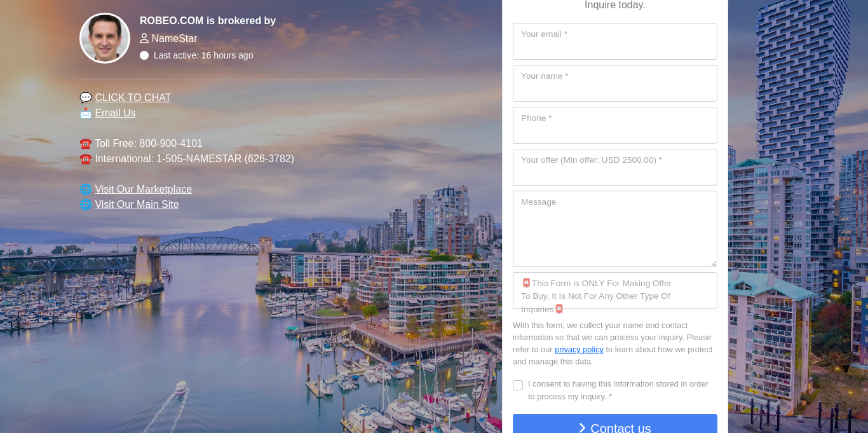The image size is (868, 433).
Task: Click the telephone icon beside Toll Free
Action: coord(86,144)
